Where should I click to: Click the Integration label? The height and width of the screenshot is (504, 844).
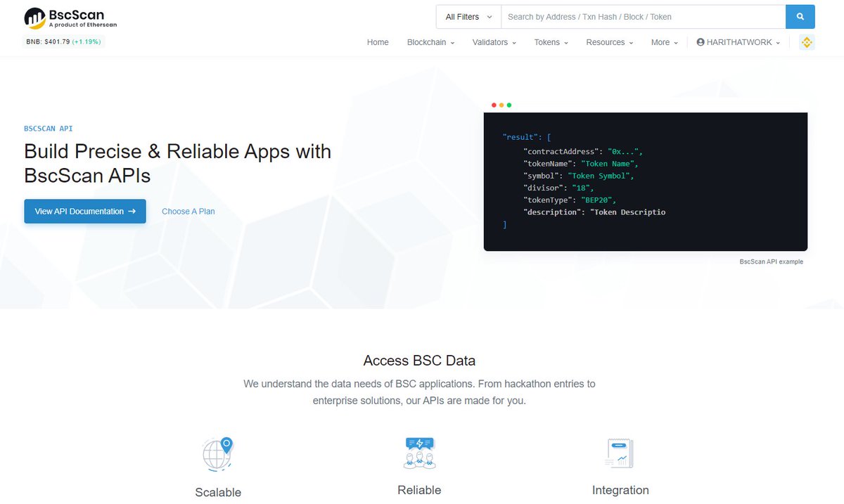[x=620, y=490]
